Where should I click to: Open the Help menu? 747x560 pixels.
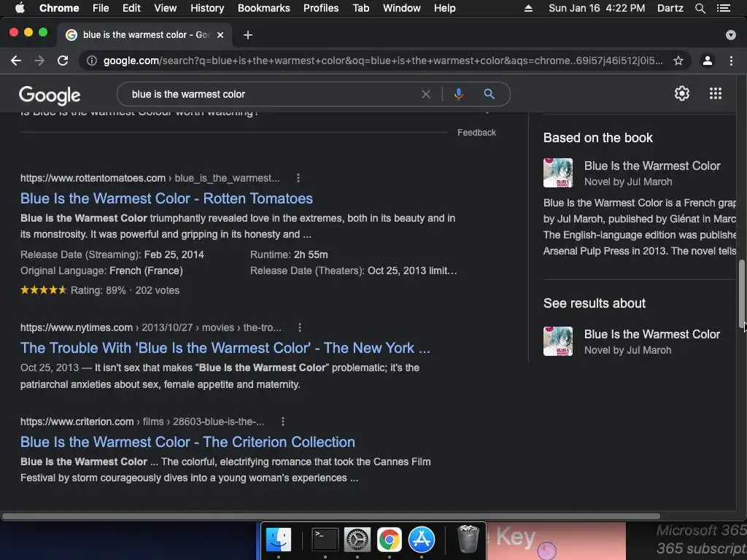(444, 8)
